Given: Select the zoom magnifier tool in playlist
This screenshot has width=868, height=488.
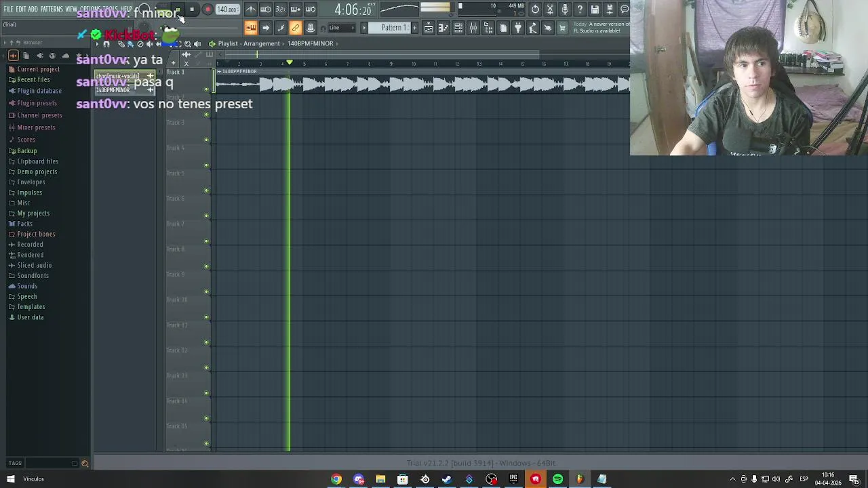Looking at the screenshot, I should [x=188, y=44].
